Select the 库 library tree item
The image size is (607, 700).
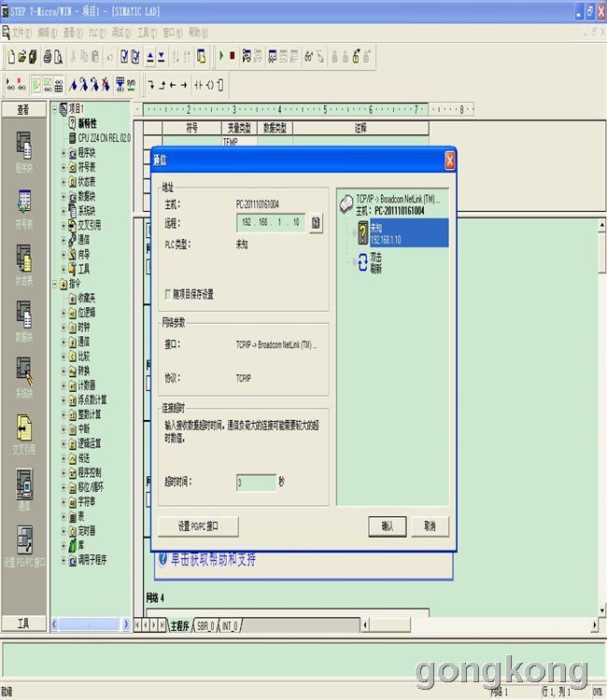(x=81, y=545)
